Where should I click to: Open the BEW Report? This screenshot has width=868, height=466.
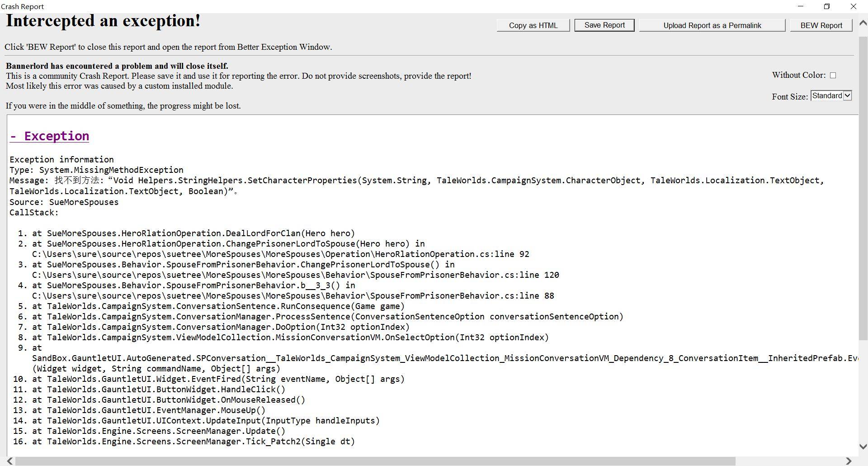pos(821,25)
